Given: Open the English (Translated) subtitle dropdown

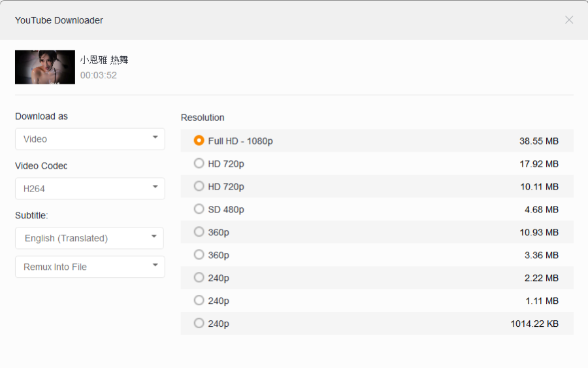Looking at the screenshot, I should [90, 238].
